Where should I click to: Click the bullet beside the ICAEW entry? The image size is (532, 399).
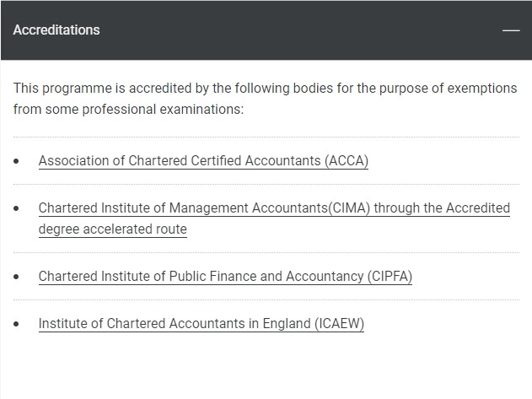16,324
